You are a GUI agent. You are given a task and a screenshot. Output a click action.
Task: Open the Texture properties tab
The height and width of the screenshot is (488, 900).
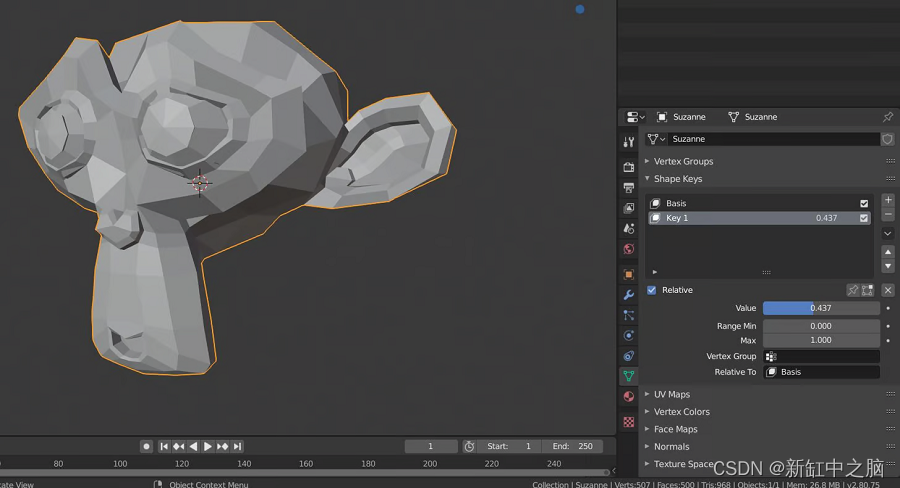(x=629, y=422)
